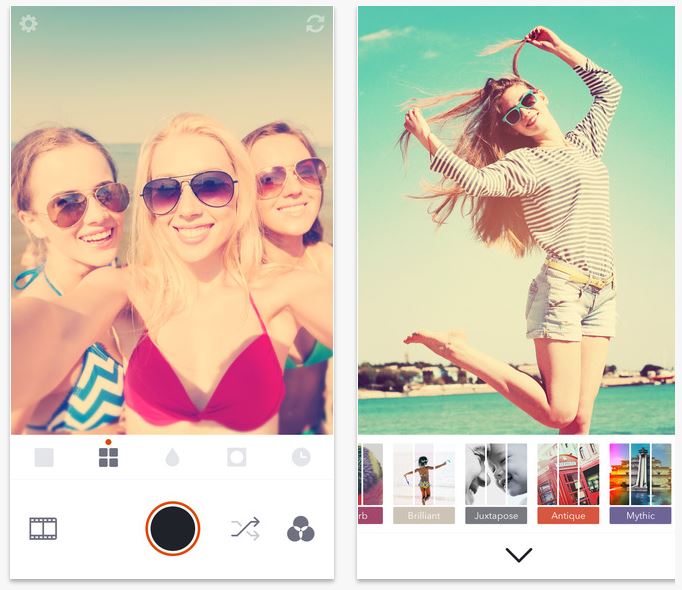Tap the shuffle random filter icon

click(245, 528)
